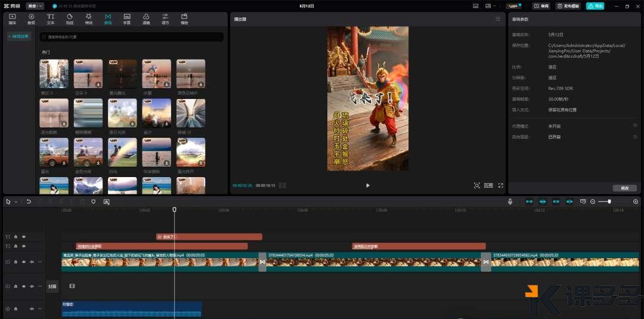
Task: Toggle the first teal snap button after microphone
Action: (x=530, y=202)
